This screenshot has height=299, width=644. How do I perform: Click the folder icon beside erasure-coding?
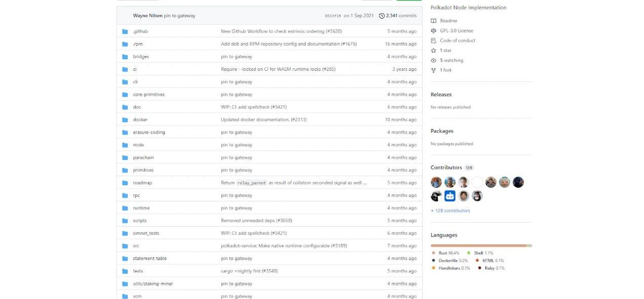(x=125, y=133)
